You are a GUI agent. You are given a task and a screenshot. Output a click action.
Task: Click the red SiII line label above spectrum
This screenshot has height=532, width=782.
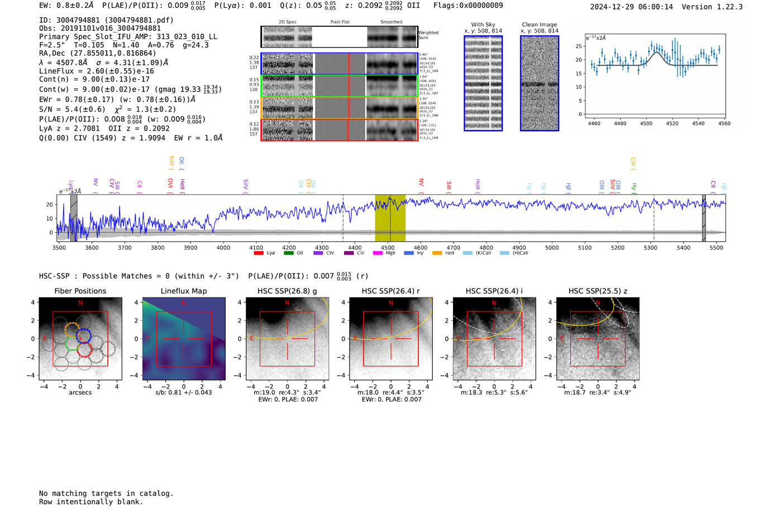[449, 186]
